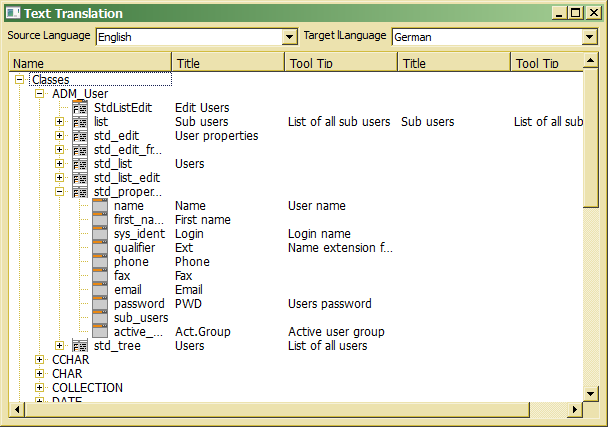Click the field icon next to qualifier
Image resolution: width=608 pixels, height=427 pixels.
(100, 248)
